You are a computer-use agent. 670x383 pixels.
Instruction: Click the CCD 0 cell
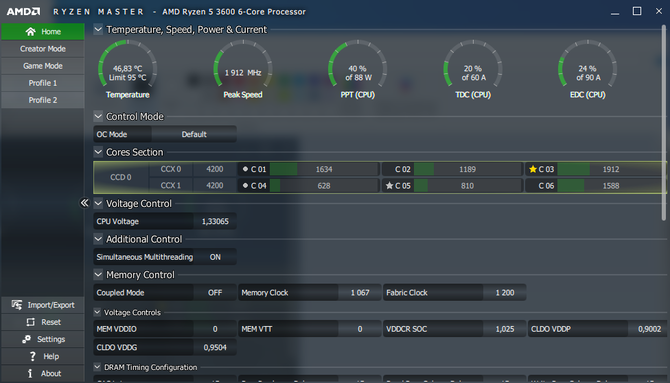pos(121,177)
